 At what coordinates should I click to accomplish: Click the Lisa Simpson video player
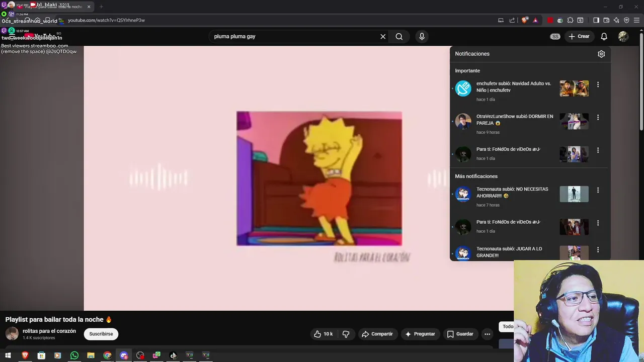click(x=319, y=178)
